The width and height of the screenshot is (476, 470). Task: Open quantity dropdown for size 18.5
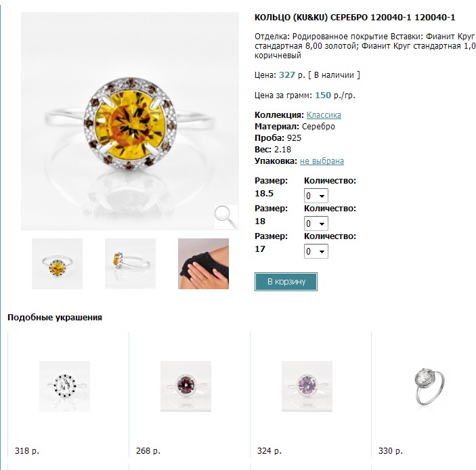(x=316, y=196)
